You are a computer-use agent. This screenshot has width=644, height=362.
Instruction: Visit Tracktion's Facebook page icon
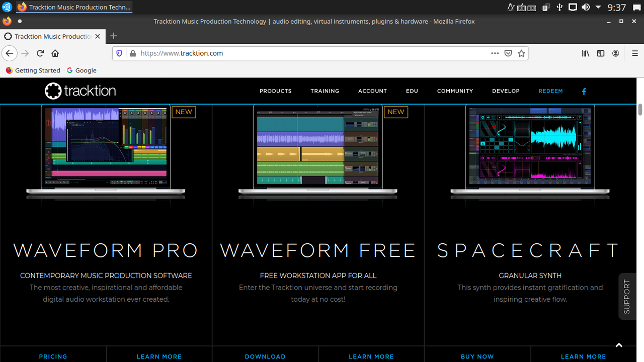(x=584, y=92)
